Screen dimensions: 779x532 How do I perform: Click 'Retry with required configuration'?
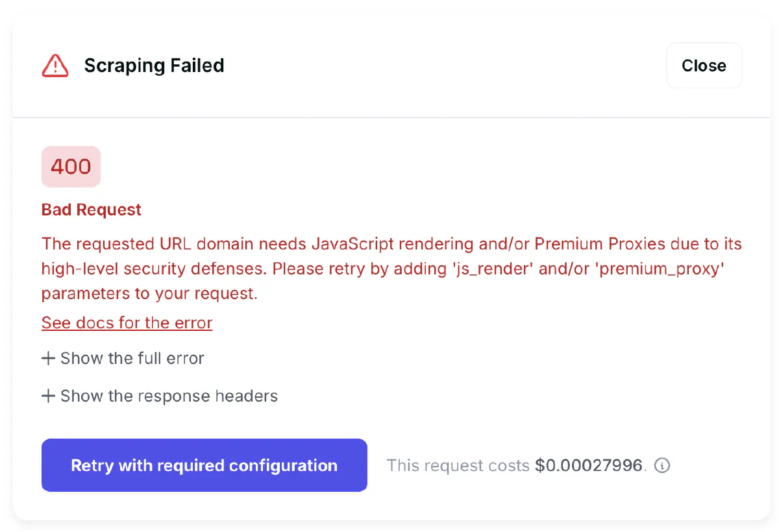point(204,465)
